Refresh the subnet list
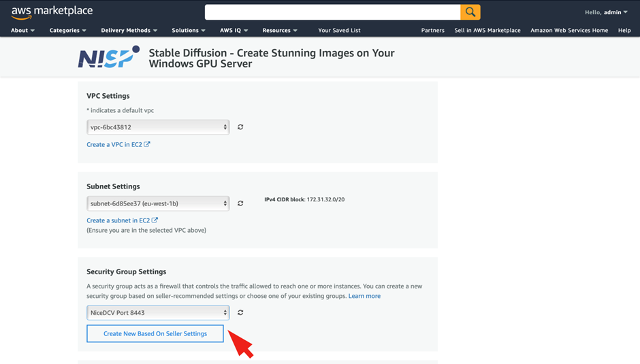 240,203
